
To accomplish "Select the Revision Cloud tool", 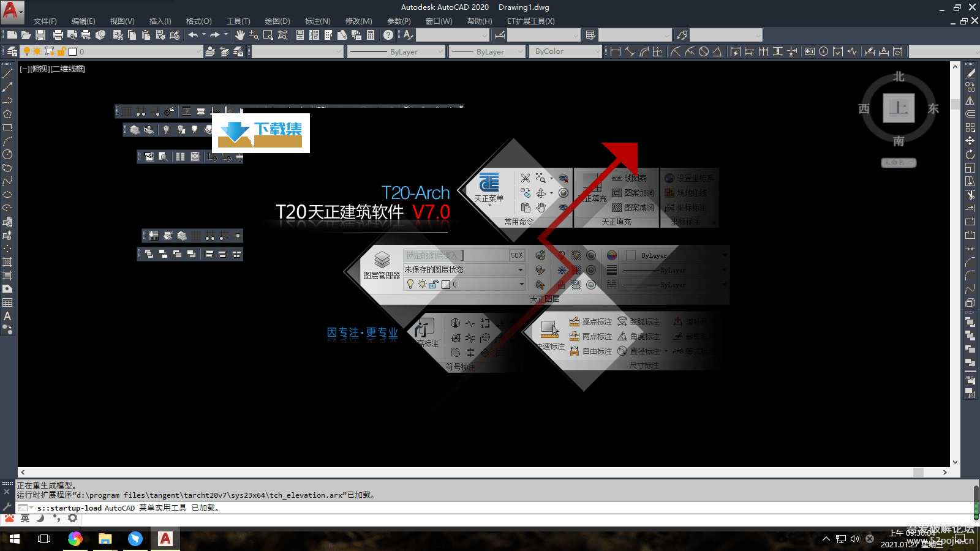I will pos(7,168).
